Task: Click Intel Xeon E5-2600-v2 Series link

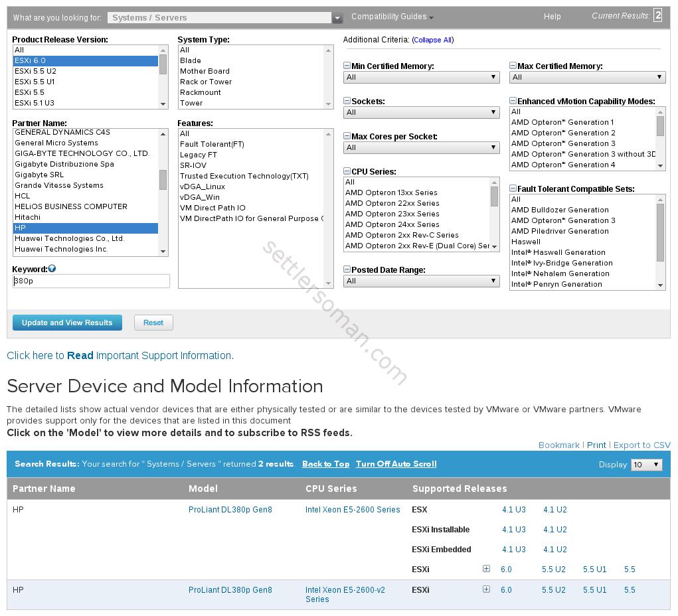Action: point(345,594)
